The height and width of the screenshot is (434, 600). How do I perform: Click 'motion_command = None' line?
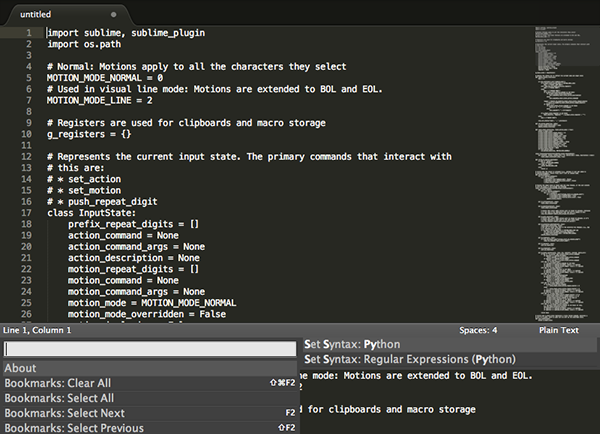tap(123, 281)
